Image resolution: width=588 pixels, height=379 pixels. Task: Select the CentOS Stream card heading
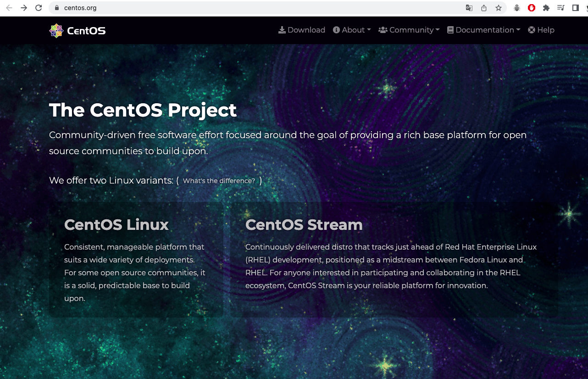[304, 225]
